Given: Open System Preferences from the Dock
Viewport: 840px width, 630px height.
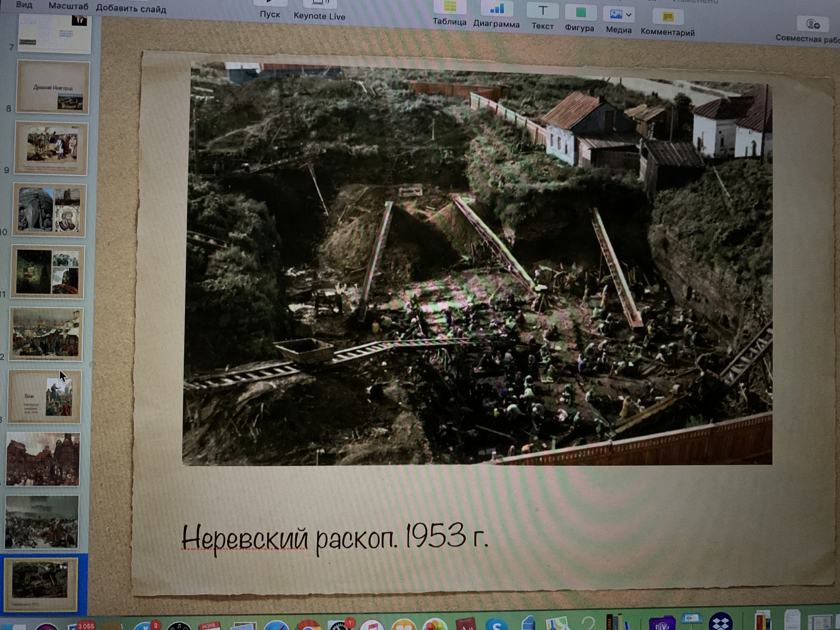Looking at the screenshot, I should pyautogui.click(x=341, y=625).
